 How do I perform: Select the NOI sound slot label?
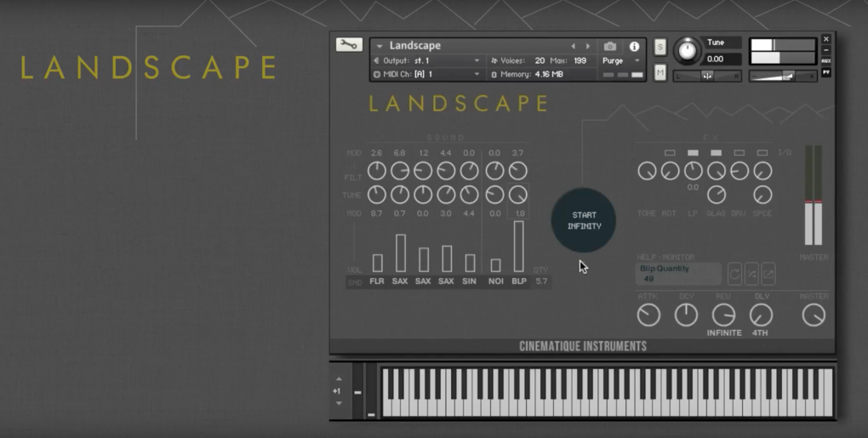coord(496,282)
